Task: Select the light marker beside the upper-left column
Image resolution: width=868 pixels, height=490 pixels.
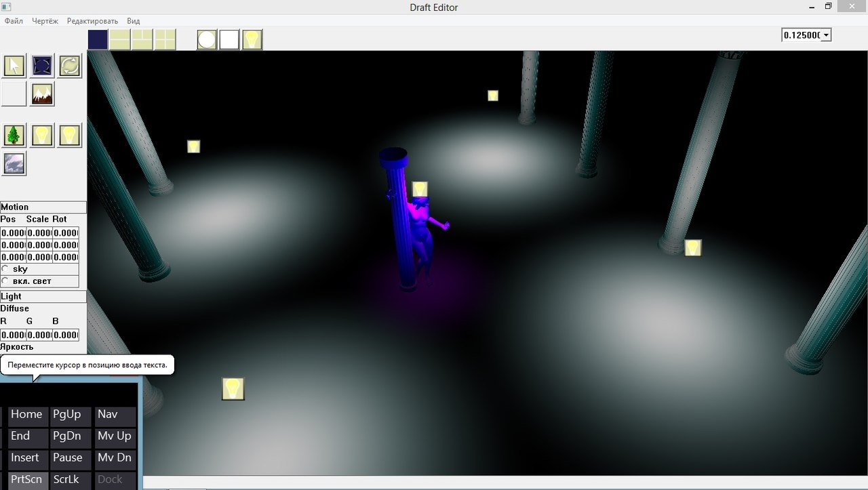Action: (193, 146)
